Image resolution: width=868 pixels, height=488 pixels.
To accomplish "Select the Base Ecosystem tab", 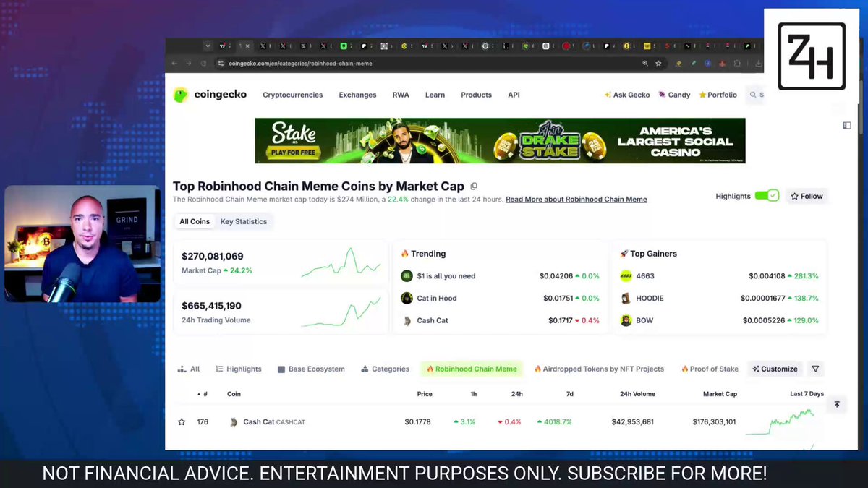I will (x=311, y=369).
